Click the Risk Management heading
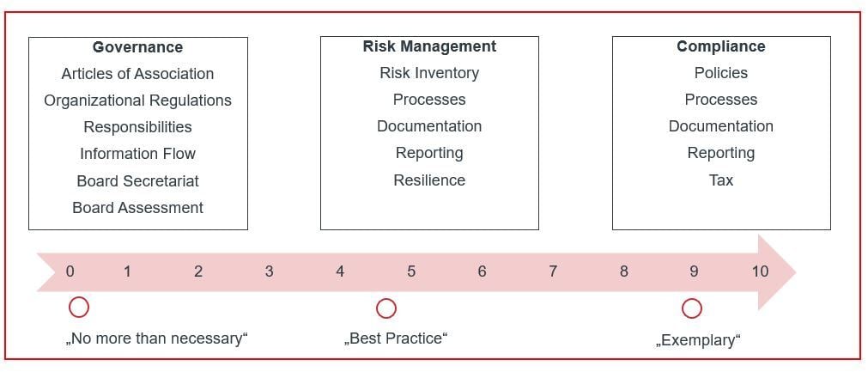 pyautogui.click(x=429, y=46)
